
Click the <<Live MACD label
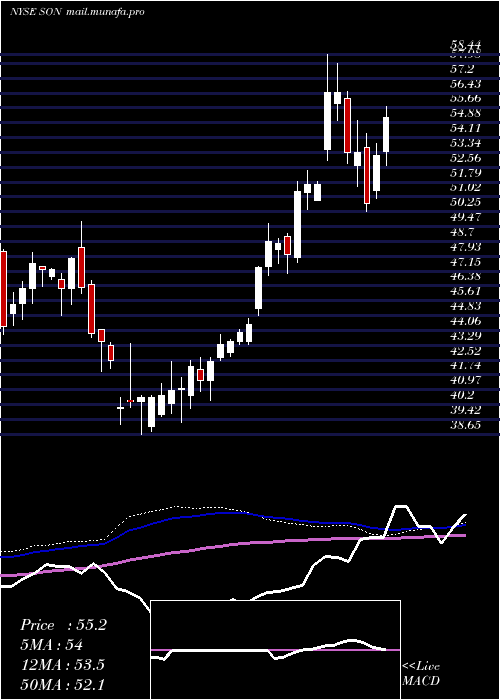coord(421,674)
